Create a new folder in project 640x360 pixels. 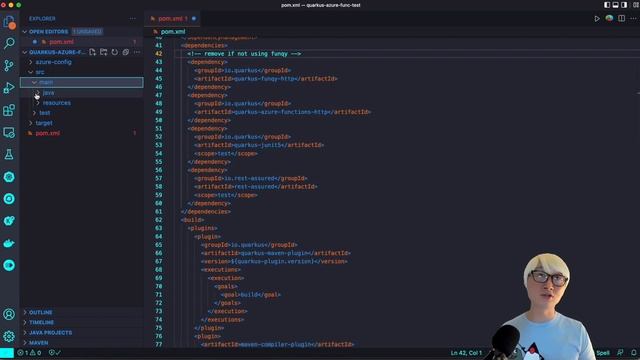[104, 52]
